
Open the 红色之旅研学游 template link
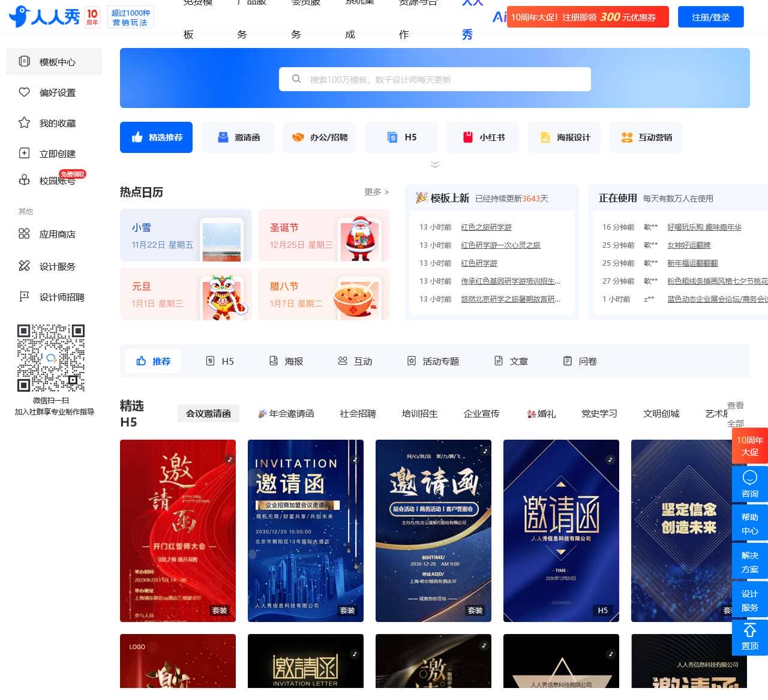[x=486, y=227]
